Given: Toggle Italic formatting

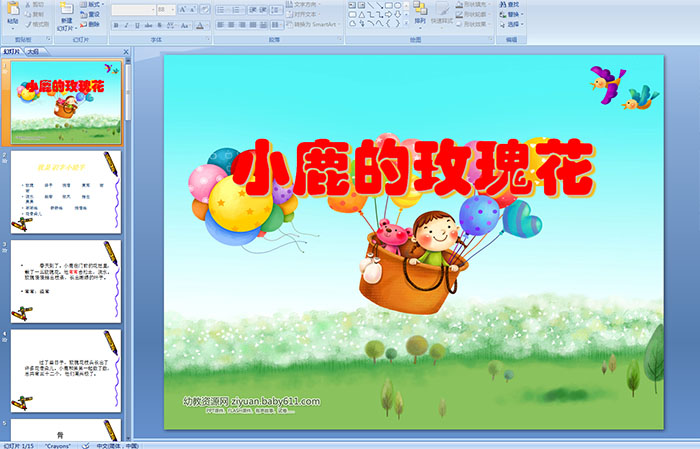Looking at the screenshot, I should click(126, 25).
